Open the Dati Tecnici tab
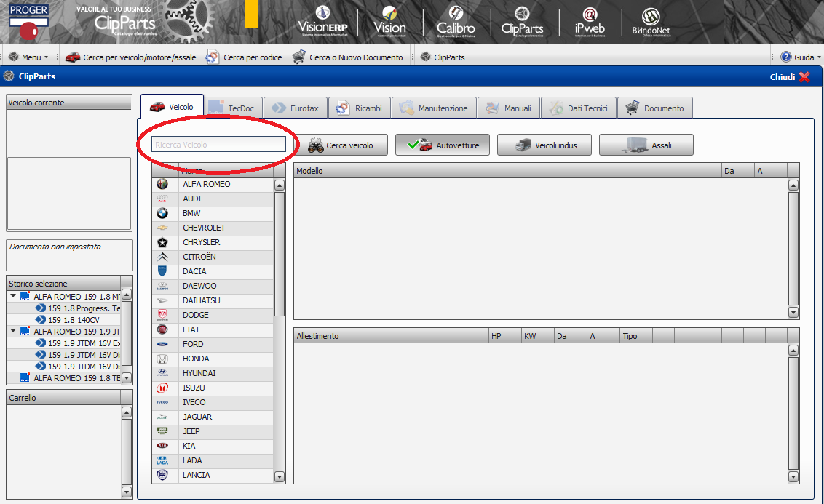The height and width of the screenshot is (504, 824). (x=579, y=108)
